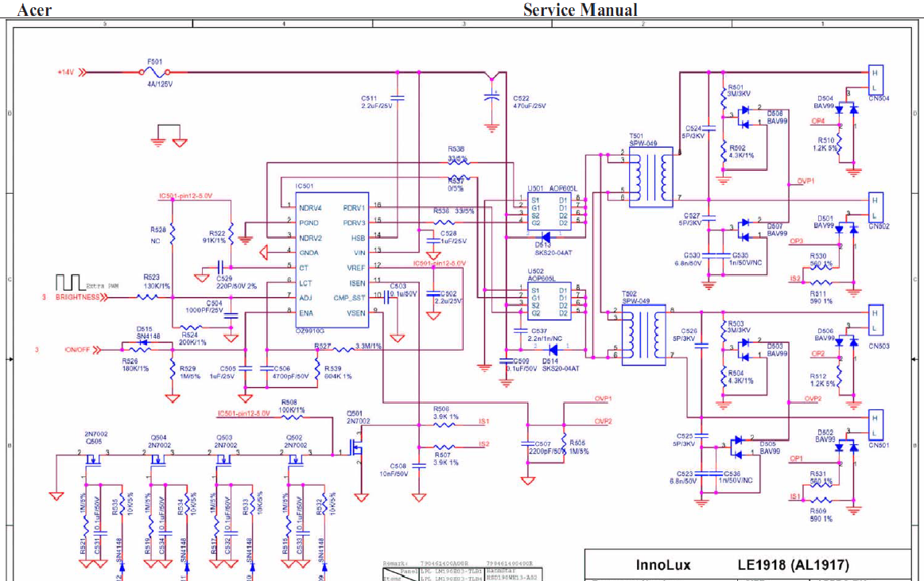Viewport: 924px width, 581px height.
Task: Click the ADJ pin label on IC501
Action: pyautogui.click(x=305, y=298)
